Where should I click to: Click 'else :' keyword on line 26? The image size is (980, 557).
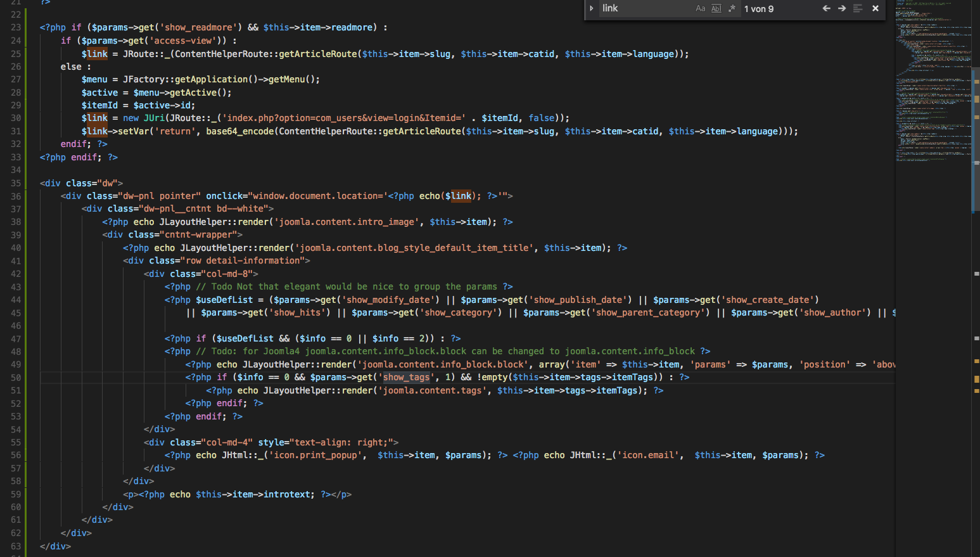[x=76, y=67]
